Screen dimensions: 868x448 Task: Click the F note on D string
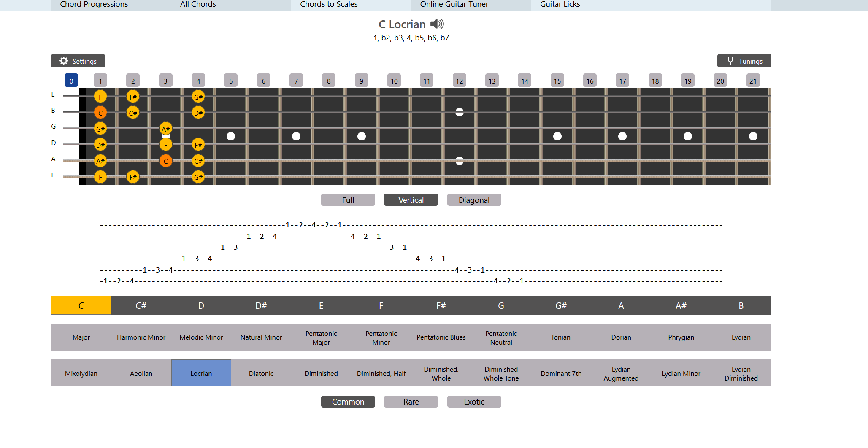[166, 145]
